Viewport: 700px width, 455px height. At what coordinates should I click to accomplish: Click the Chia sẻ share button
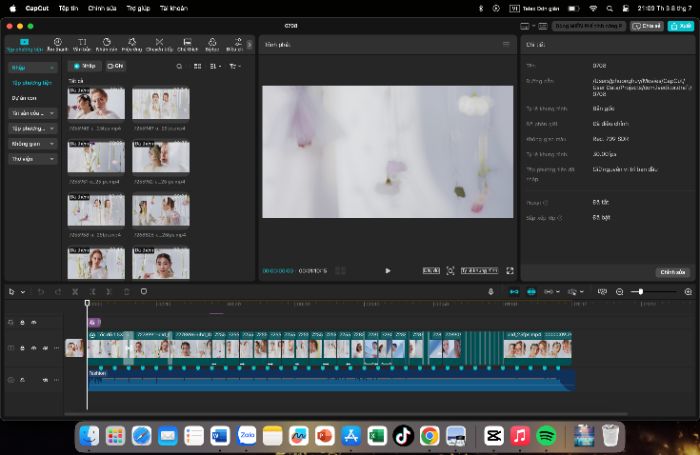click(x=647, y=26)
